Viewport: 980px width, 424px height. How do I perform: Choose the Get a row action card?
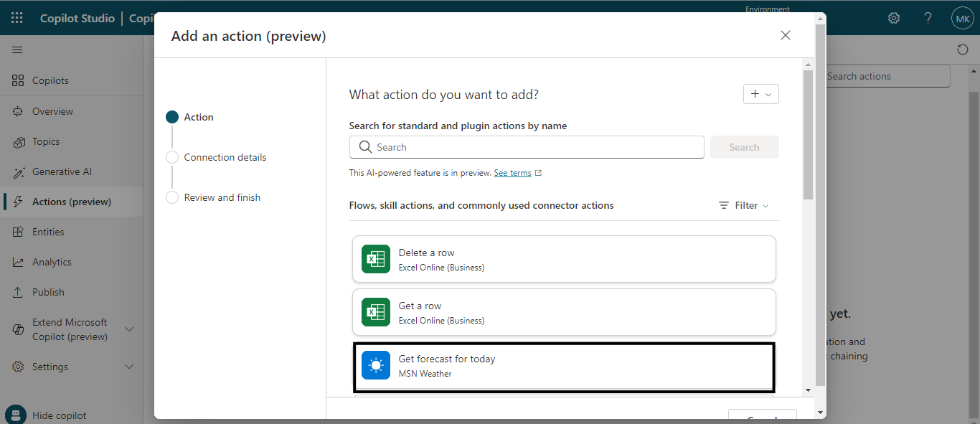(x=564, y=312)
